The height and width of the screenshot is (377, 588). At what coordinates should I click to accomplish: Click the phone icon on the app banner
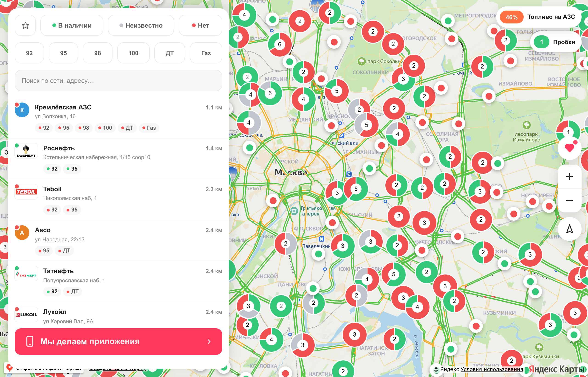point(30,341)
